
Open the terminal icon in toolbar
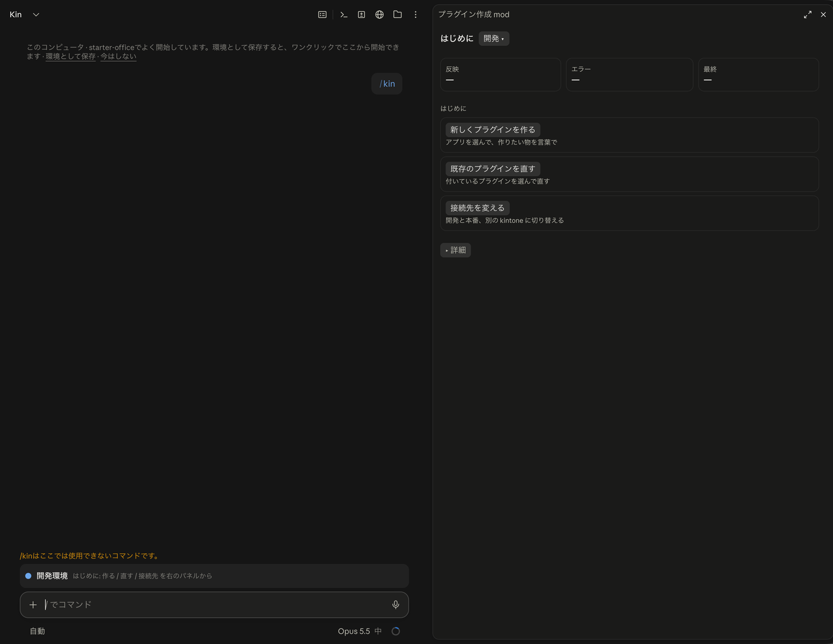(x=343, y=14)
